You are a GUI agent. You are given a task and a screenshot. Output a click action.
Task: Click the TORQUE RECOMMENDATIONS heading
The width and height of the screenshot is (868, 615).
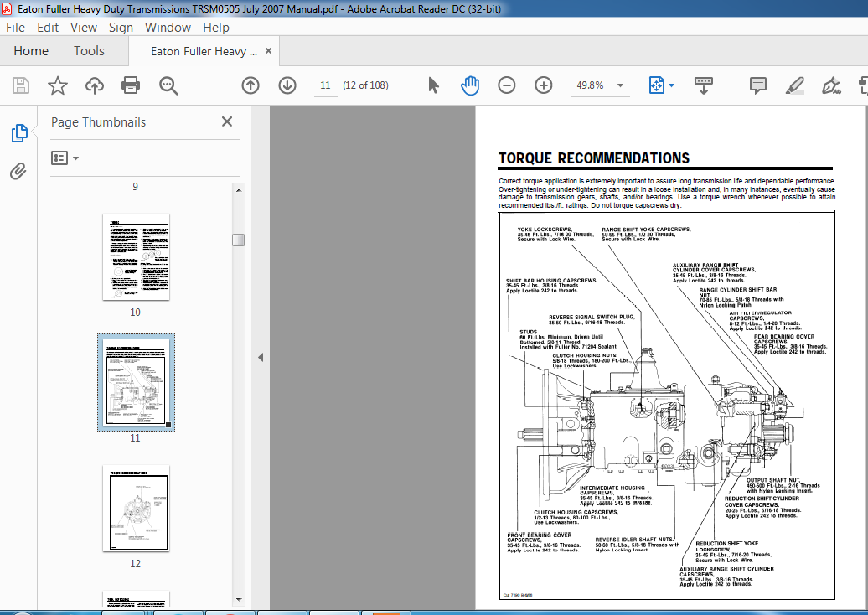(593, 158)
